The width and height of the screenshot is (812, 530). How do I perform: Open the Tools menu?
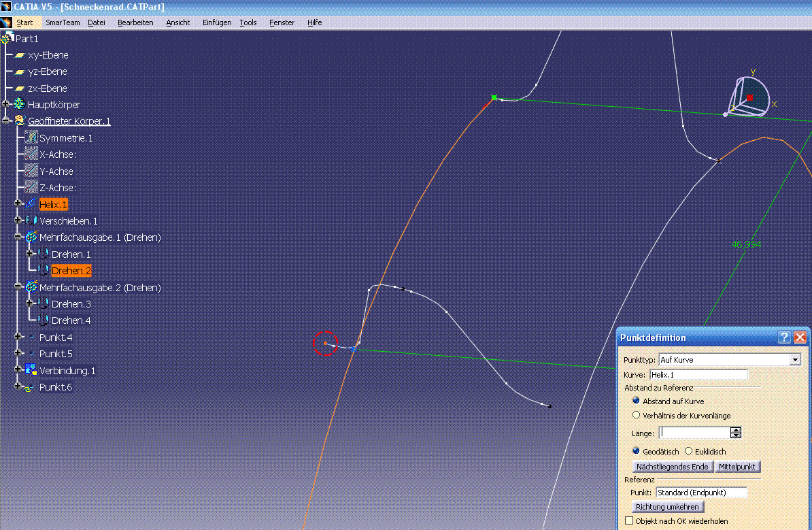pyautogui.click(x=248, y=23)
